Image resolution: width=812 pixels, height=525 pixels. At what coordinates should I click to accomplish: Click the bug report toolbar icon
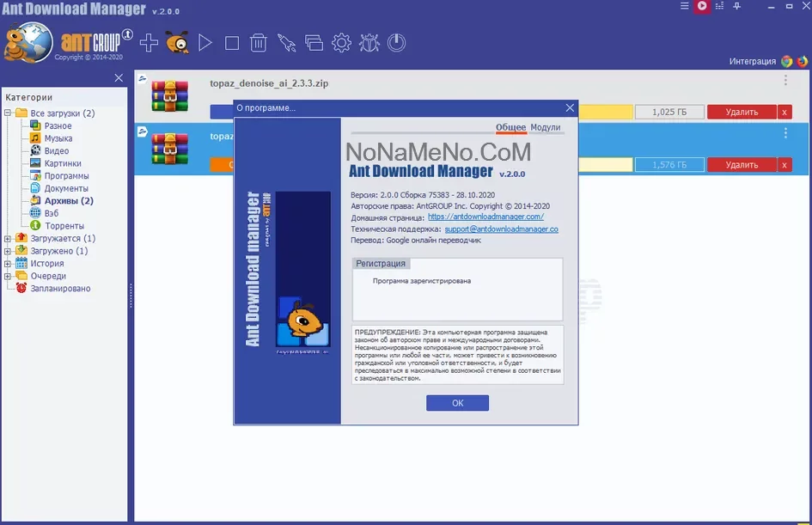pyautogui.click(x=369, y=42)
